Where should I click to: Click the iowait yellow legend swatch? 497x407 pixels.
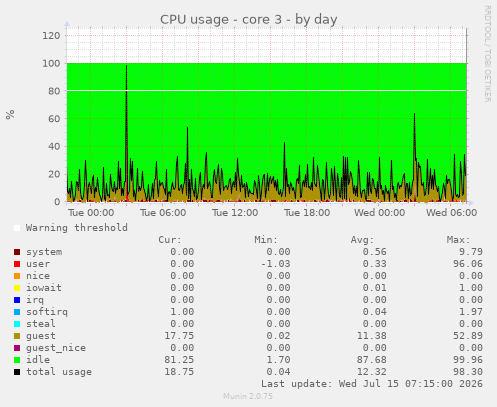click(17, 288)
